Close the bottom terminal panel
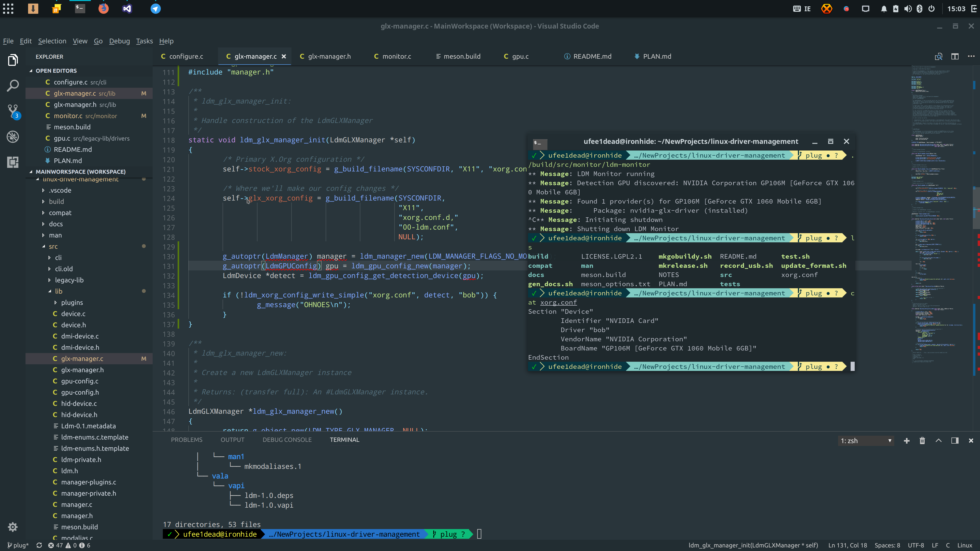Image resolution: width=980 pixels, height=551 pixels. [971, 440]
